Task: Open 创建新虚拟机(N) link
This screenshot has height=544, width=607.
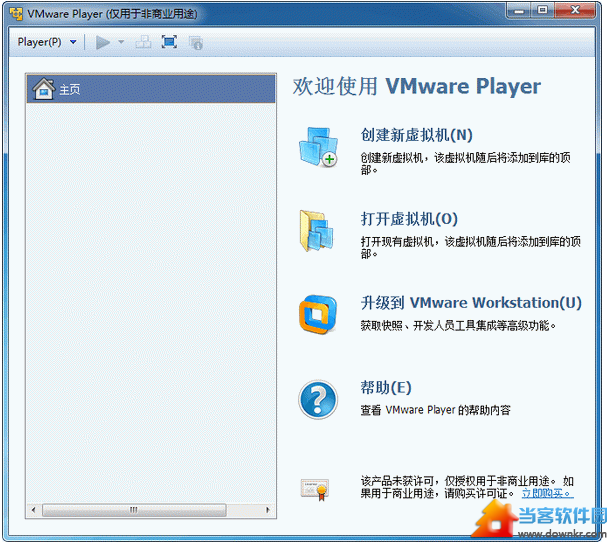Action: coord(417,135)
